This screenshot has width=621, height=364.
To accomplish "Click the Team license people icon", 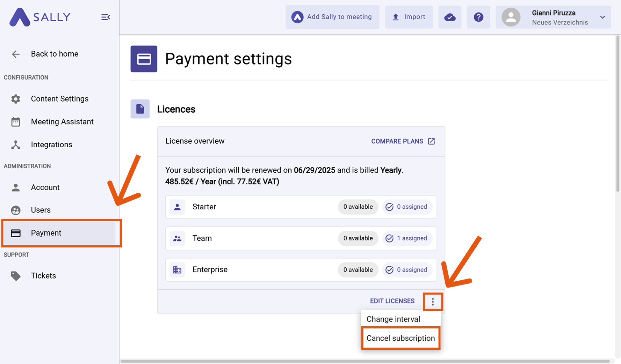I will (177, 238).
